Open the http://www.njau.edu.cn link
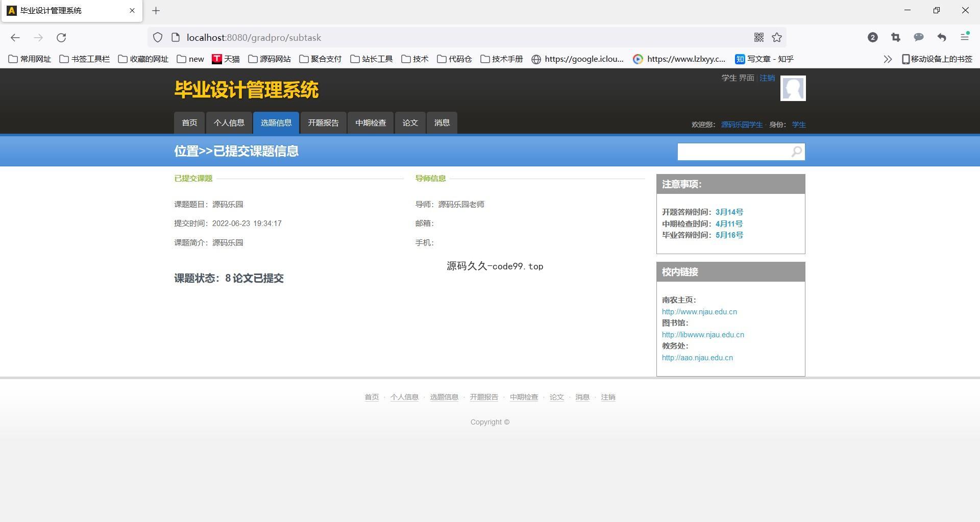The width and height of the screenshot is (980, 522). (699, 312)
